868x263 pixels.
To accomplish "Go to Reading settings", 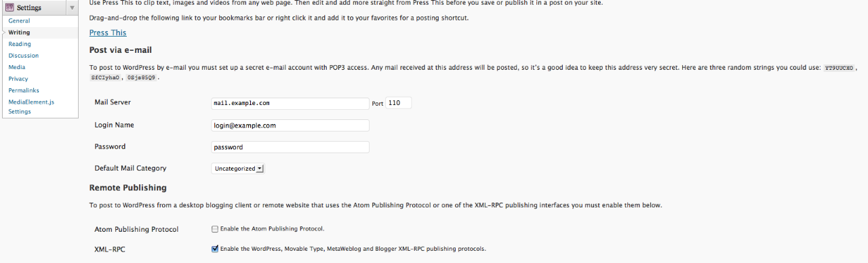I will pyautogui.click(x=20, y=44).
